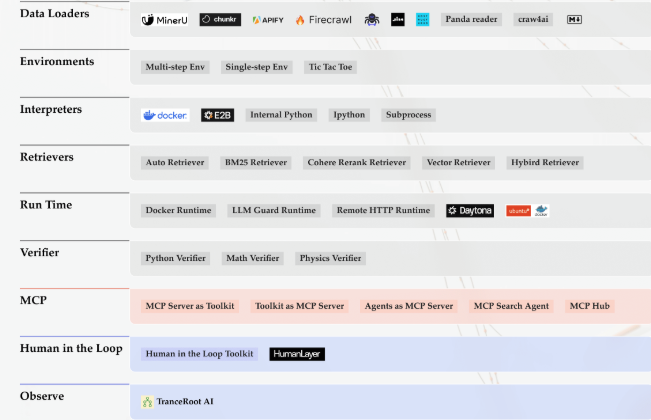Open the MCP Hub tag
This screenshot has height=420, width=651.
[590, 306]
